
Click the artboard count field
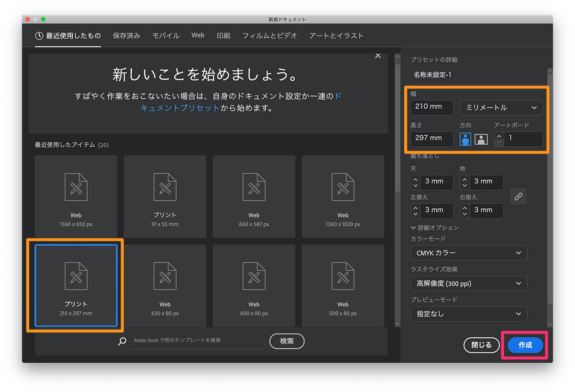click(x=524, y=138)
